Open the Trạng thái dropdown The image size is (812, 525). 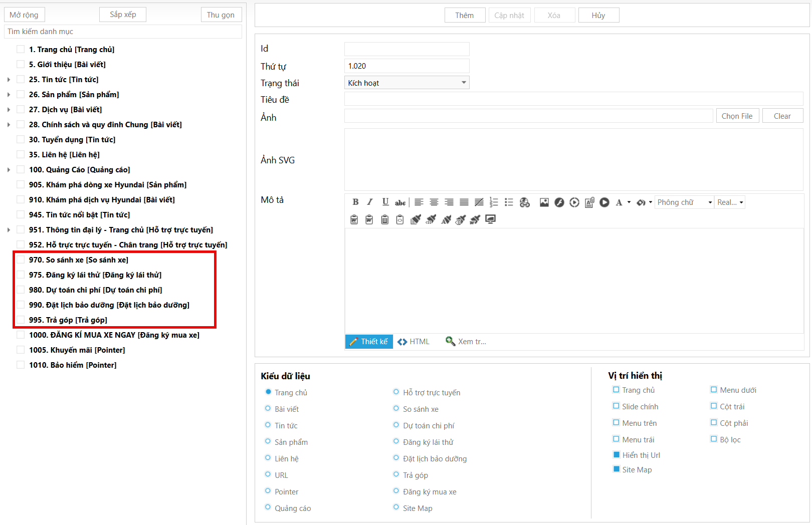pos(407,83)
